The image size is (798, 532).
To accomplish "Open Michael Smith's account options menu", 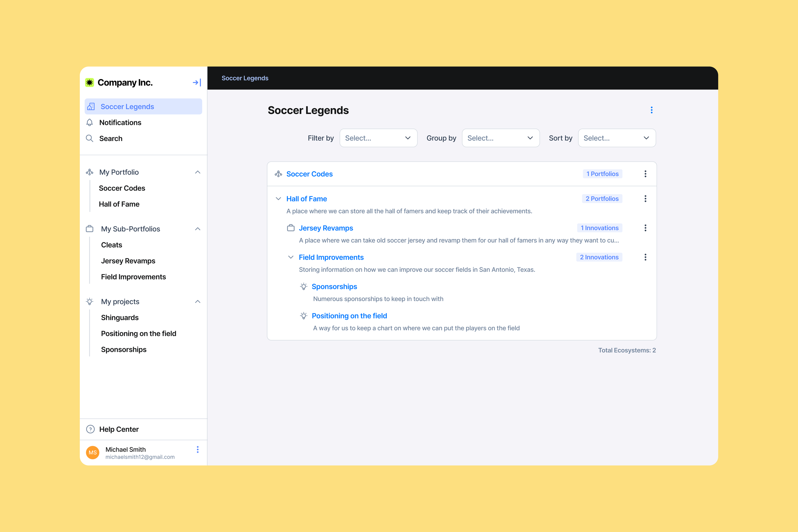I will 198,450.
